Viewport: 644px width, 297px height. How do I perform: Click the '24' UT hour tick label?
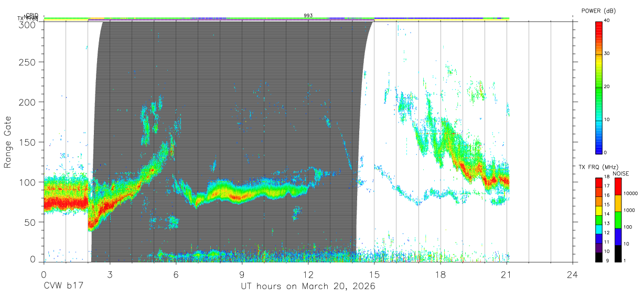coord(573,273)
